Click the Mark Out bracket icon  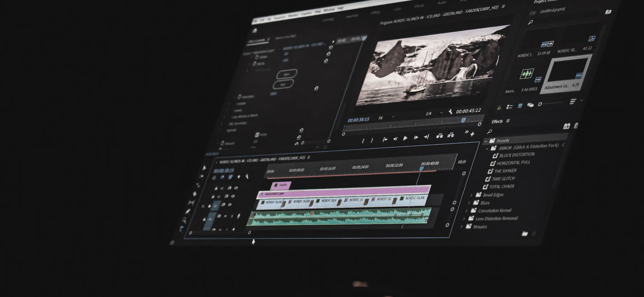pyautogui.click(x=372, y=140)
